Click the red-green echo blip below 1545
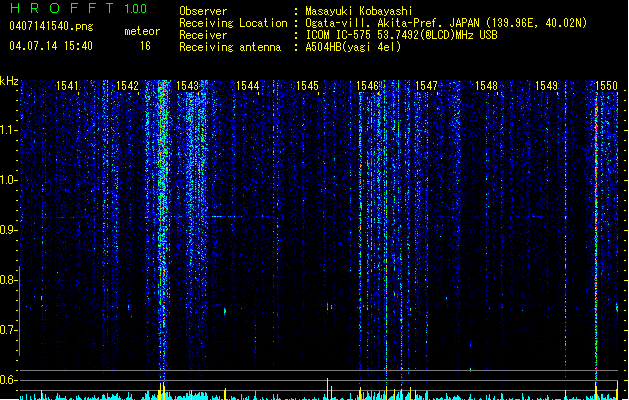The width and height of the screenshot is (629, 400). [x=329, y=307]
